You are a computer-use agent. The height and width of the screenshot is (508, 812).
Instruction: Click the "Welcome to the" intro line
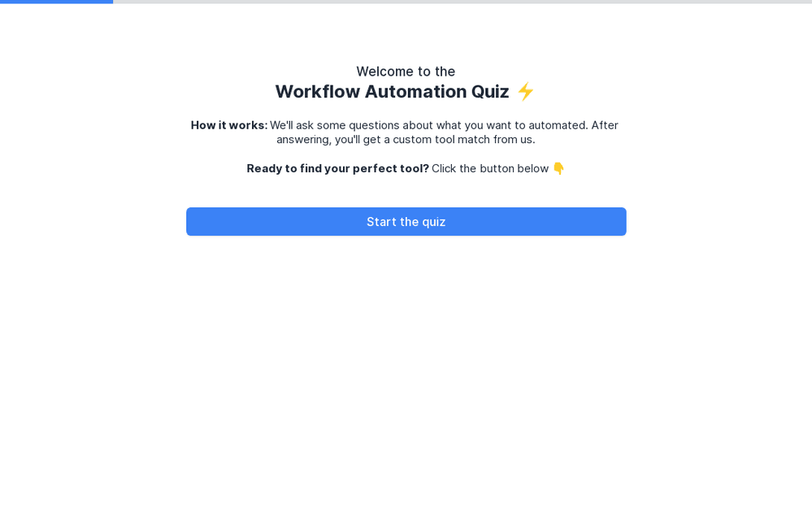tap(406, 72)
